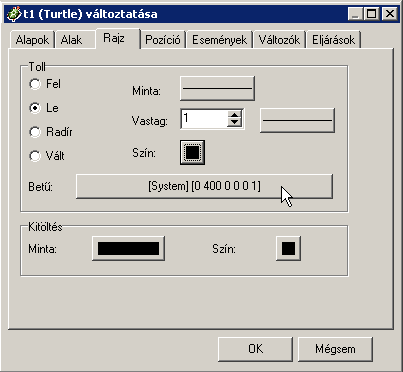Open the fill pattern (Kitöltés Minta) button
Viewport: 403px width, 372px height.
128,248
